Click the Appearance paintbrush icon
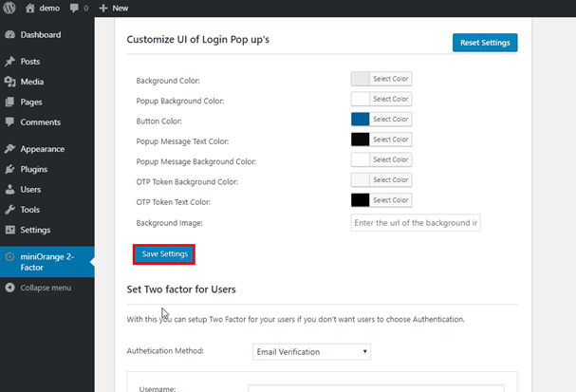The width and height of the screenshot is (576, 392). tap(9, 149)
